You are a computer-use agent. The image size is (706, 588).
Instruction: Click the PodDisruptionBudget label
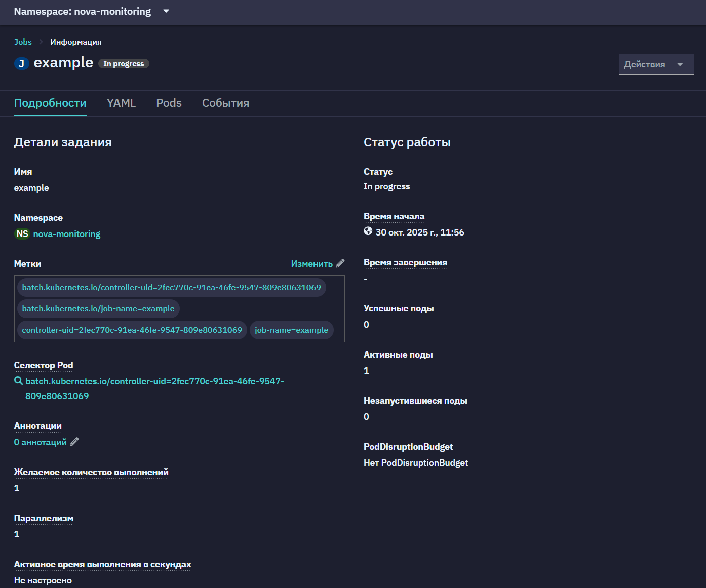tap(408, 447)
